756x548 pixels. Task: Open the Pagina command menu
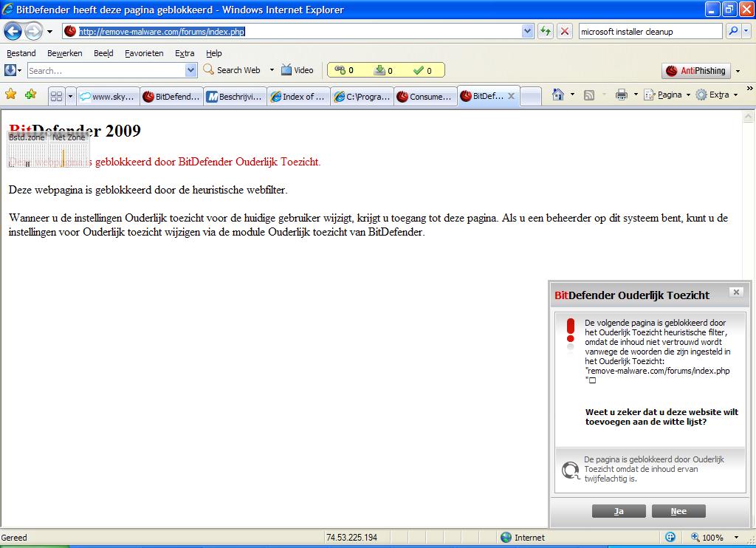coord(667,95)
